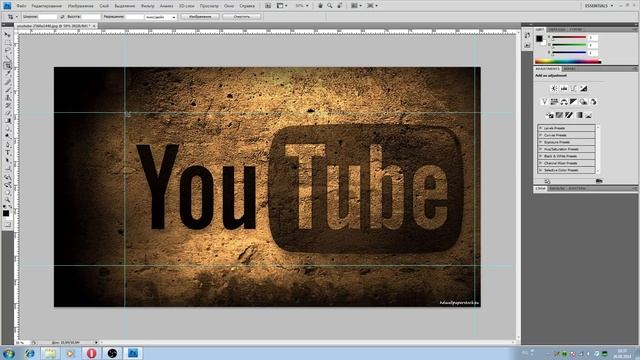This screenshot has width=640, height=360.
Task: Swap width and height values icon
Action: click(62, 17)
